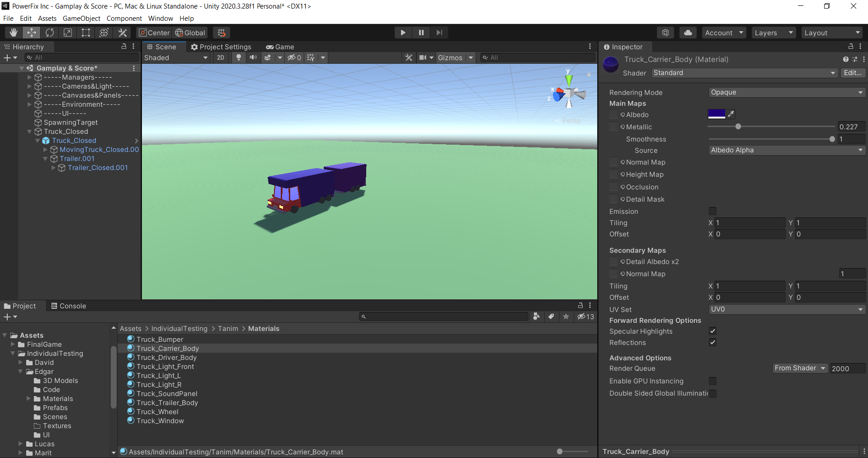Open scene component tools icon
Screen dimensions: 868x458
tap(409, 57)
